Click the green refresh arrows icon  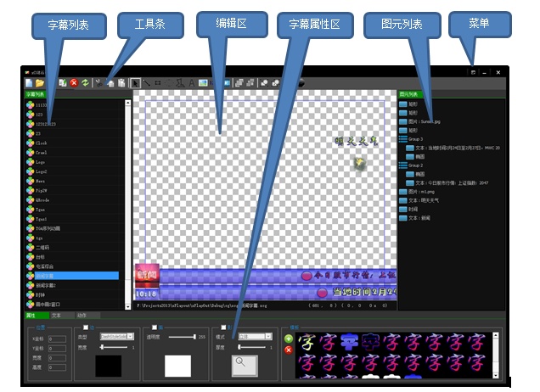(85, 82)
